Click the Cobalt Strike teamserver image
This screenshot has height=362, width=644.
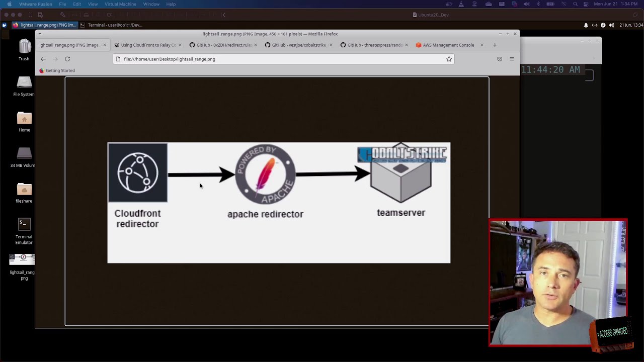point(401,173)
